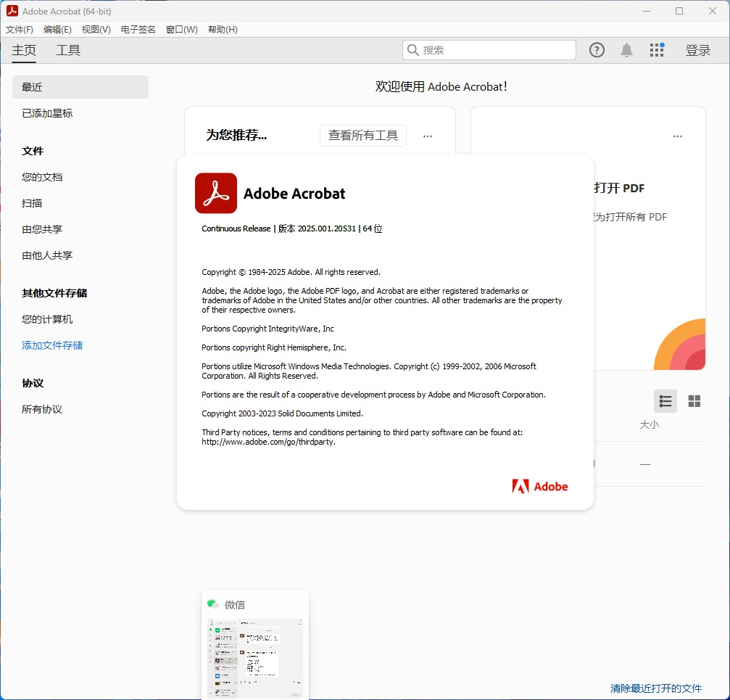Open 扫描 in the sidebar
This screenshot has height=700, width=730.
(x=32, y=203)
